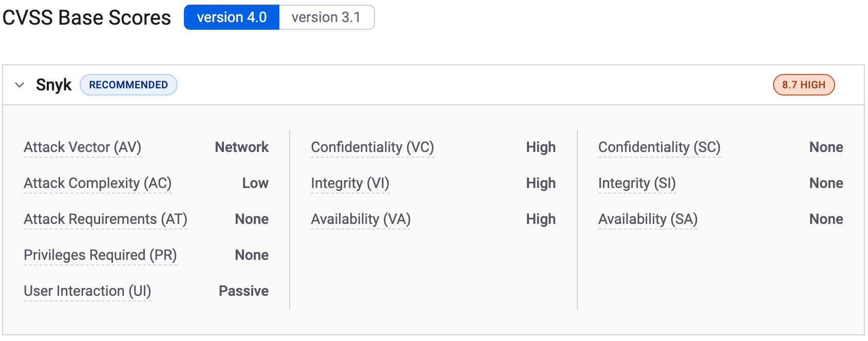The height and width of the screenshot is (341, 868).
Task: Click the Network value for Attack Vector
Action: (241, 147)
